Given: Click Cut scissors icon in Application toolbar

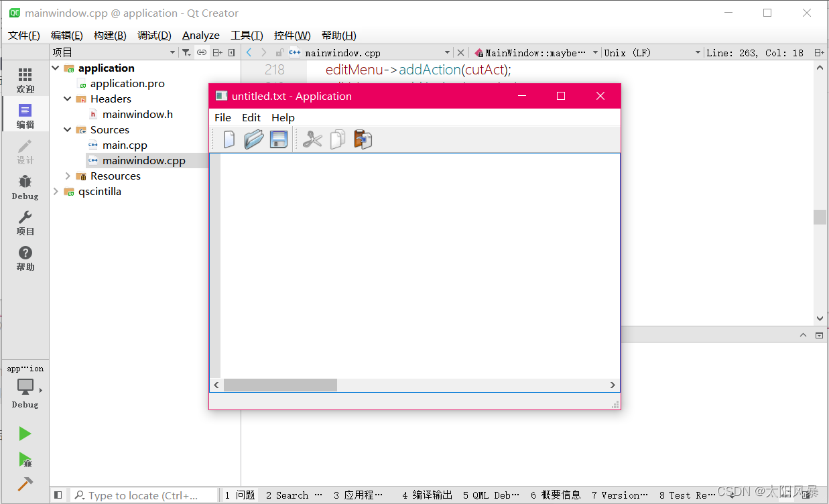Looking at the screenshot, I should coord(312,139).
